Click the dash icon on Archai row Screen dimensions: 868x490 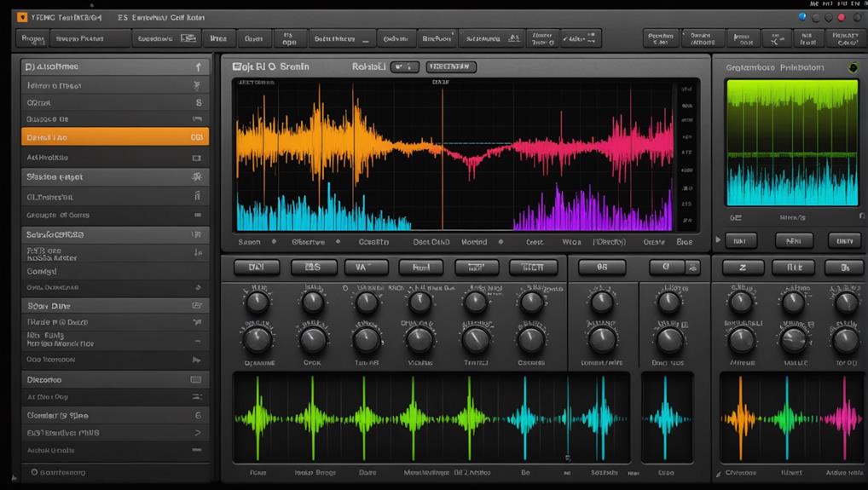196,450
